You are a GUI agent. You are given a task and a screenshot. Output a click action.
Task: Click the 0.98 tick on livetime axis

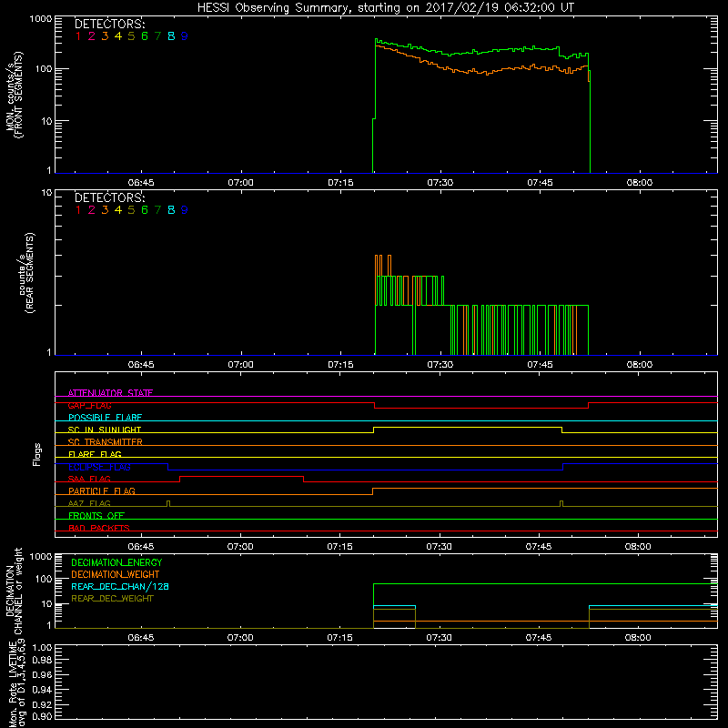42,661
